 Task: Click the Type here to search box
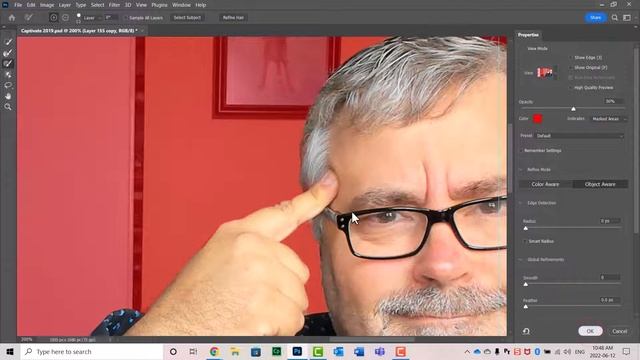92,351
